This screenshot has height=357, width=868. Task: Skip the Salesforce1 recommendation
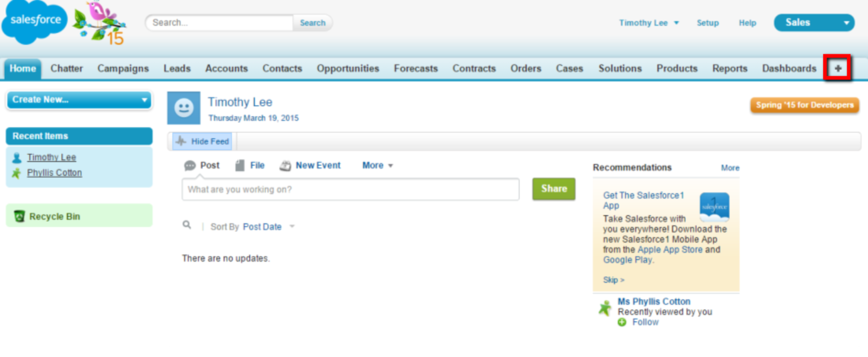pos(614,280)
